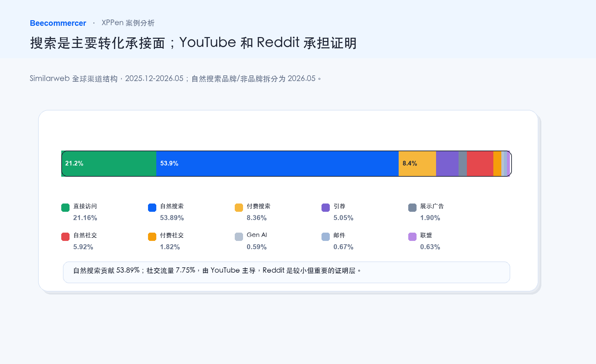
Task: Click the 直接访问 legend label
Action: (85, 206)
